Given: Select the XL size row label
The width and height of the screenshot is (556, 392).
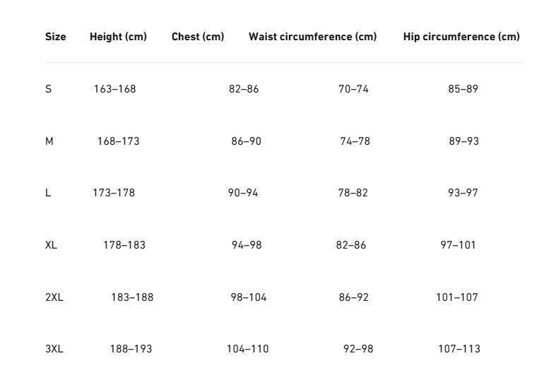Looking at the screenshot, I should tap(51, 245).
